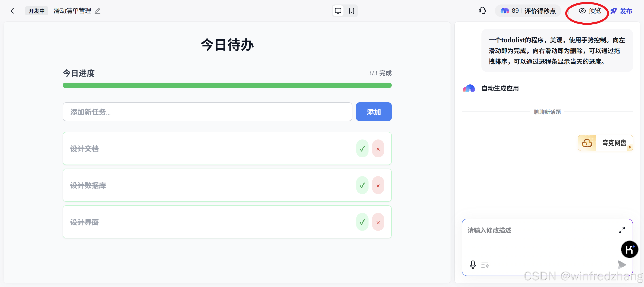
Task: Toggle complete checkmark for 设计数据库
Action: click(x=362, y=185)
